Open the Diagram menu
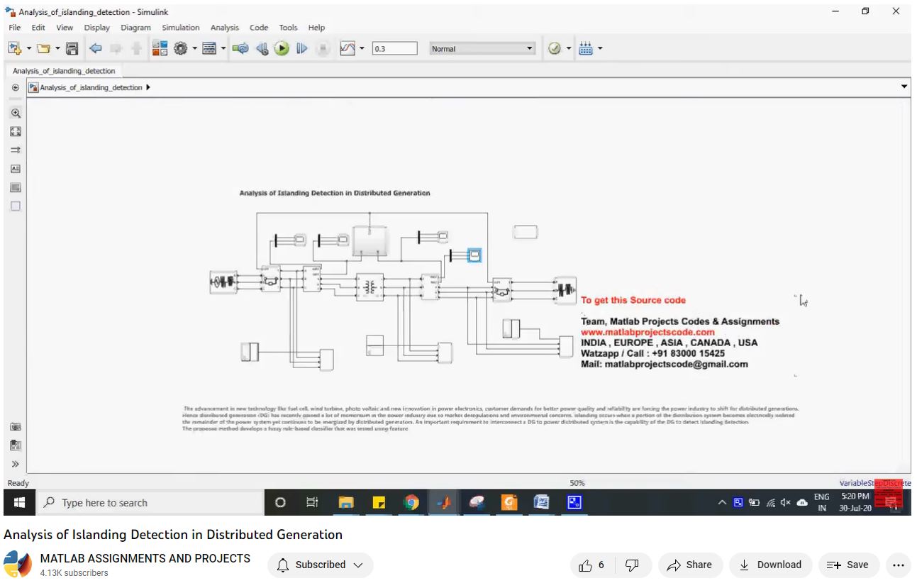The image size is (917, 588). [136, 28]
